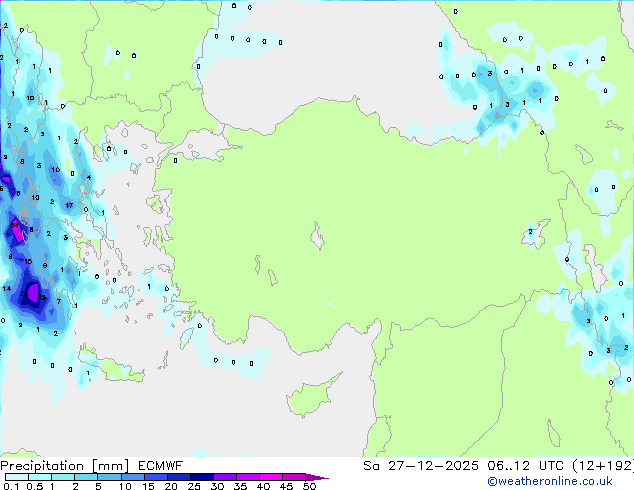Click the UTC (12+192) forecast hour text
The width and height of the screenshot is (634, 490).
[x=575, y=465]
